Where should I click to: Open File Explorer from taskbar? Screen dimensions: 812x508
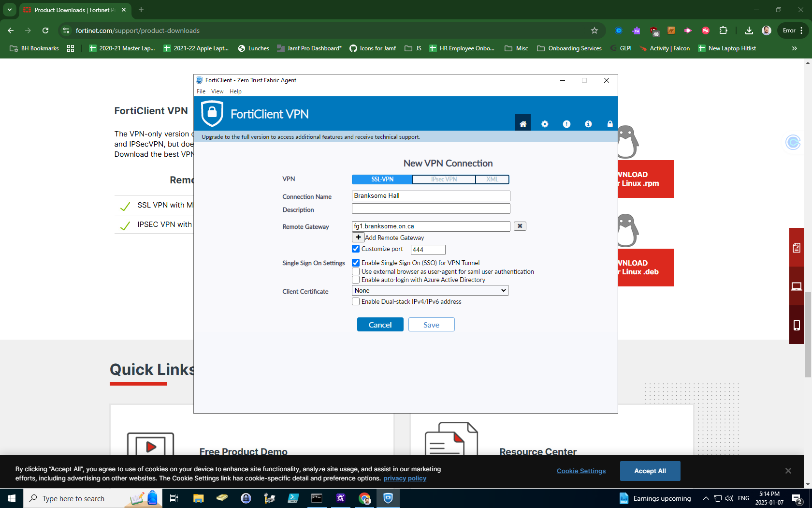pos(199,498)
